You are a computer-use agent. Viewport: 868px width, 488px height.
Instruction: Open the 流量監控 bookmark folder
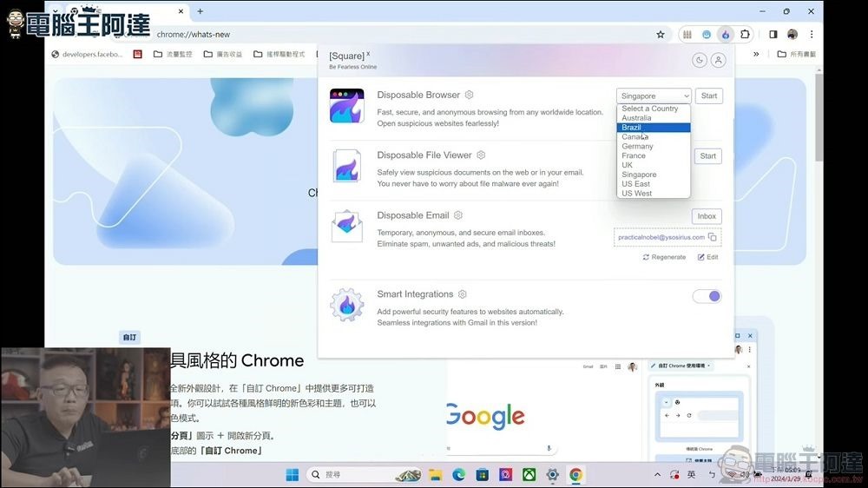pyautogui.click(x=173, y=55)
